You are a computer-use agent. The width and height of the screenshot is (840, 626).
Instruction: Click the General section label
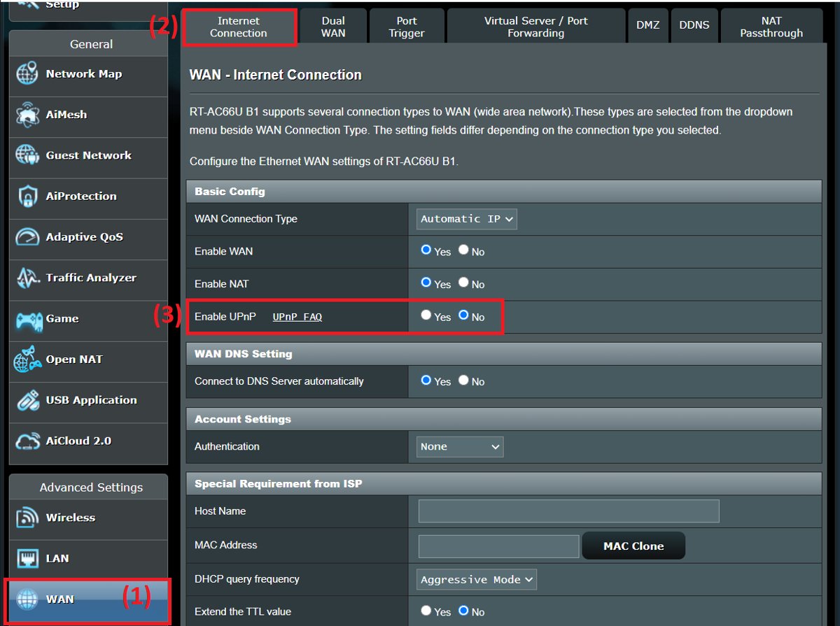click(91, 44)
